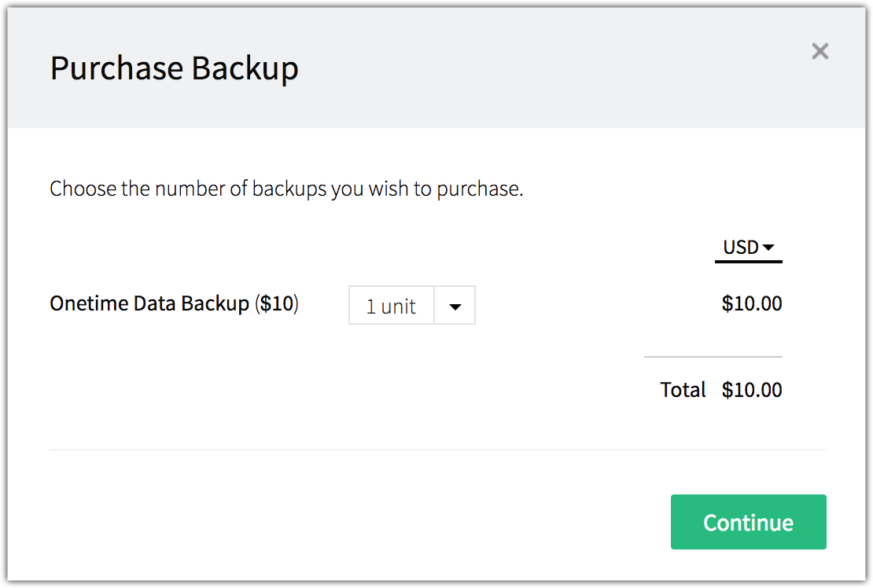The width and height of the screenshot is (873, 588).
Task: Click the 'Total' label
Action: [683, 390]
